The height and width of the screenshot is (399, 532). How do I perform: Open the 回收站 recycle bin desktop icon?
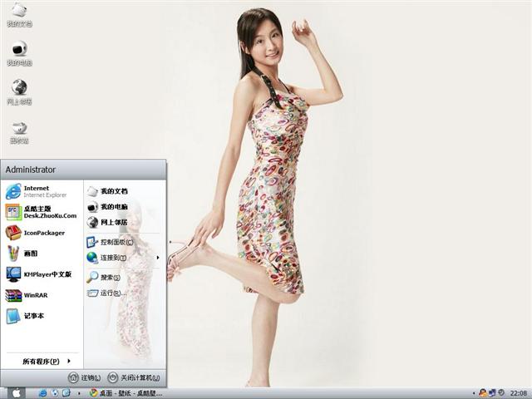tap(19, 132)
